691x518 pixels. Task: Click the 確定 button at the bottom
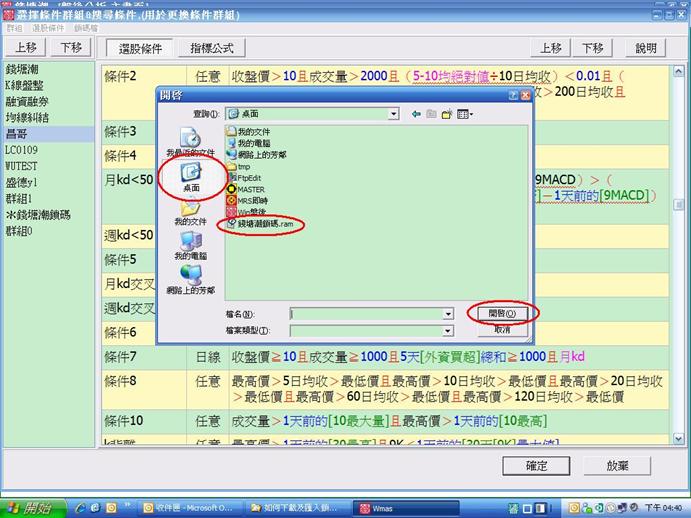pyautogui.click(x=536, y=465)
